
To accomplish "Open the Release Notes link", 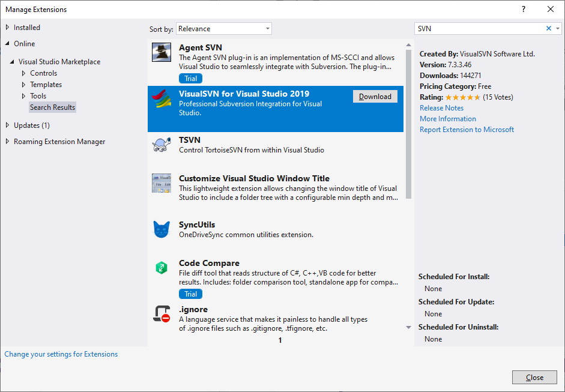I will [441, 108].
